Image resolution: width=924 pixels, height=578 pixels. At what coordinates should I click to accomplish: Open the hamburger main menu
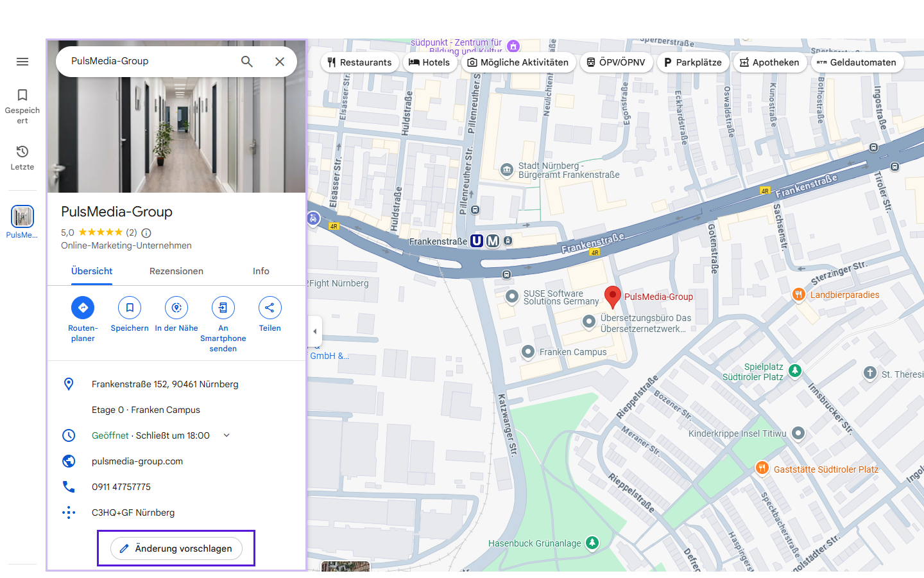click(22, 62)
